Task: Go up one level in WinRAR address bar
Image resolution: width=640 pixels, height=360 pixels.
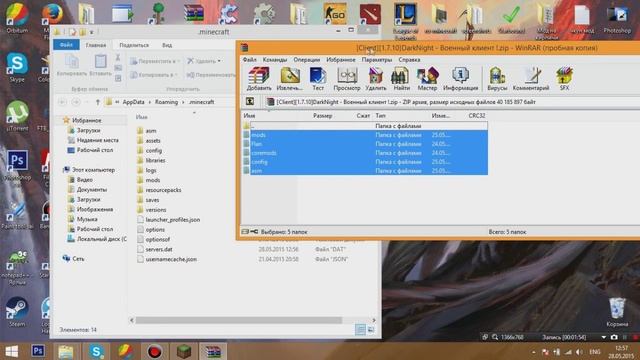Action: click(250, 102)
